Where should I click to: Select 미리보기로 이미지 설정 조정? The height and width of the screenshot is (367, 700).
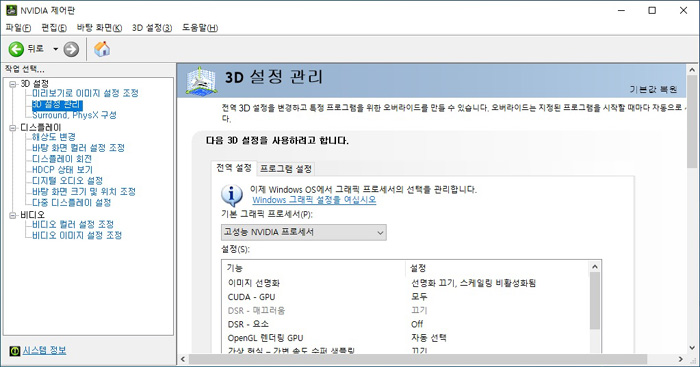coord(85,93)
